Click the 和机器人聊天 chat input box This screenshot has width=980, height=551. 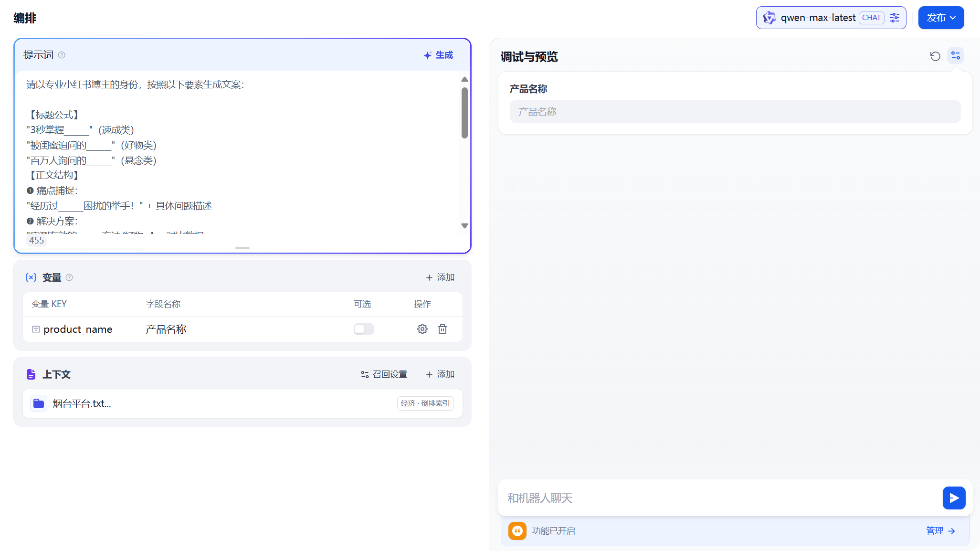click(721, 498)
